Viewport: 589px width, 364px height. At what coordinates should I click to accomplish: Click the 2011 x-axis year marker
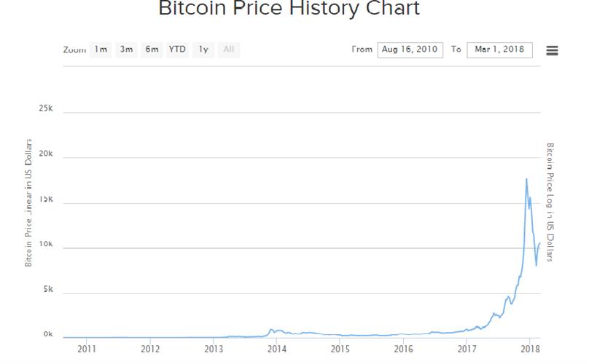tap(86, 350)
